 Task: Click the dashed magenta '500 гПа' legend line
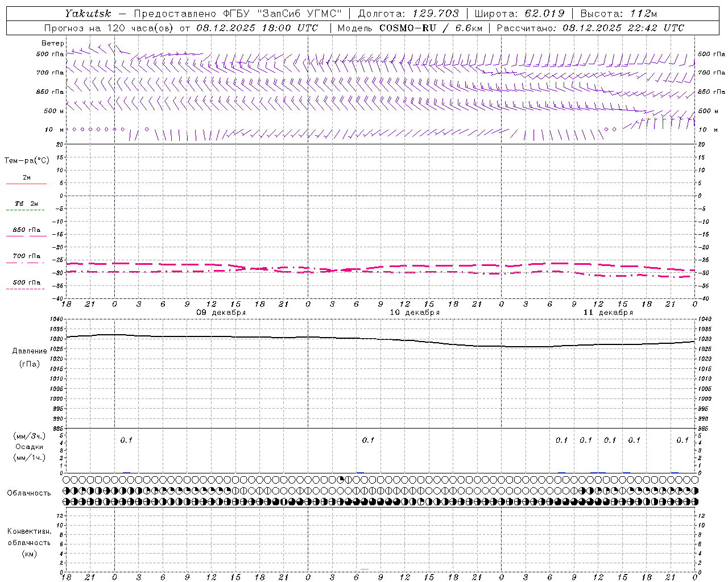pyautogui.click(x=26, y=289)
